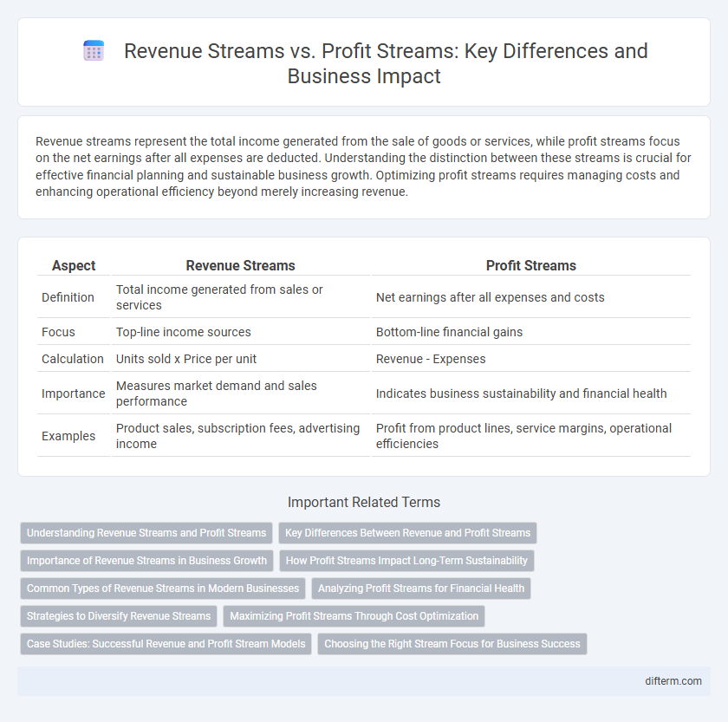Click cell 'Measures market demand and sales performance'
Viewport: 728px width, 722px height.
click(241, 394)
